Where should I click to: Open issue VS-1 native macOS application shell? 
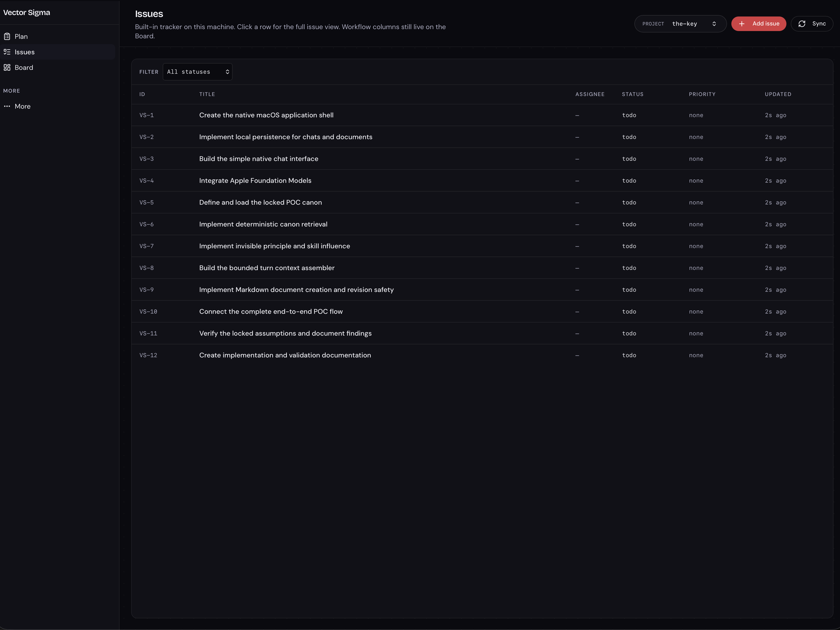tap(482, 115)
